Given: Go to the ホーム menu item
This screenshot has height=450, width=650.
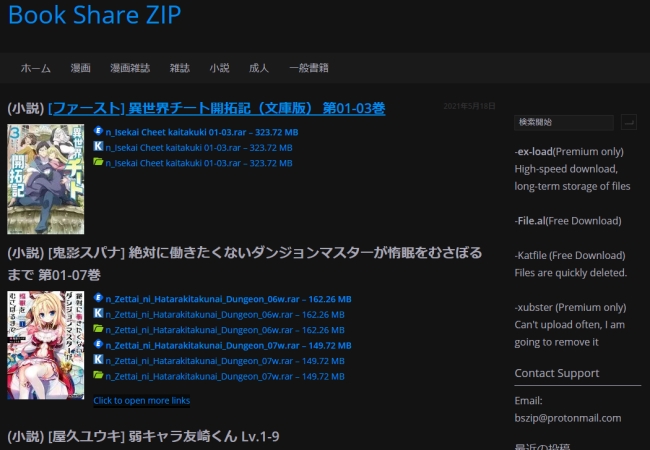Looking at the screenshot, I should click(36, 68).
